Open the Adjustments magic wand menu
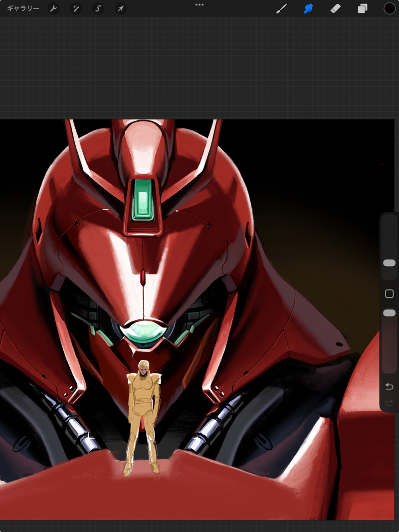399x532 pixels. tap(76, 8)
